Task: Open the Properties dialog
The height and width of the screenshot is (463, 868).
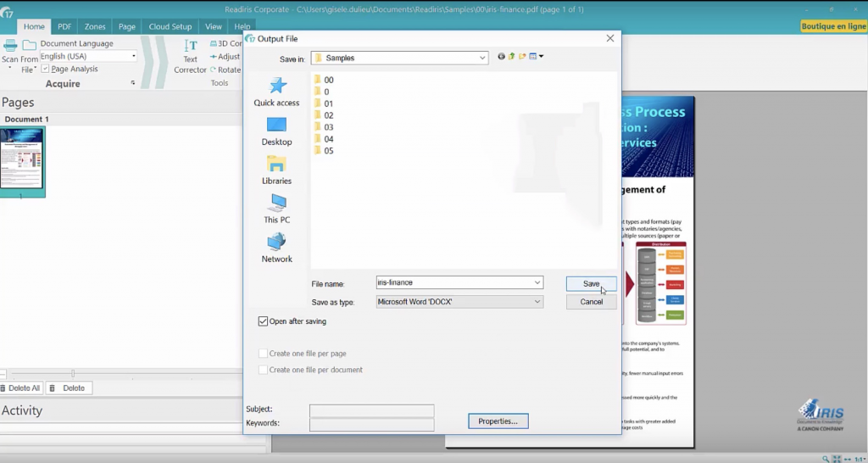Action: pos(498,421)
